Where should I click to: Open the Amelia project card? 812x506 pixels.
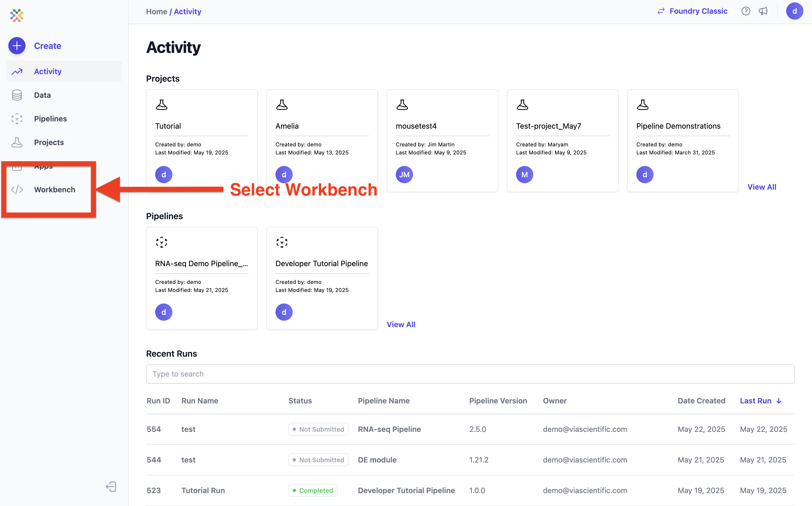tap(322, 140)
